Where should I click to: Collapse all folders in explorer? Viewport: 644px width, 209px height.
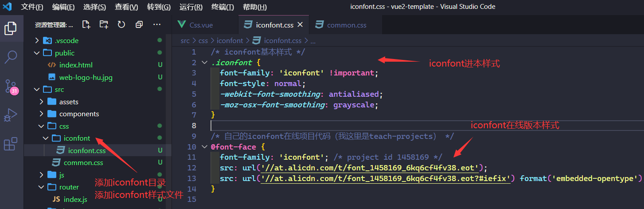[139, 24]
